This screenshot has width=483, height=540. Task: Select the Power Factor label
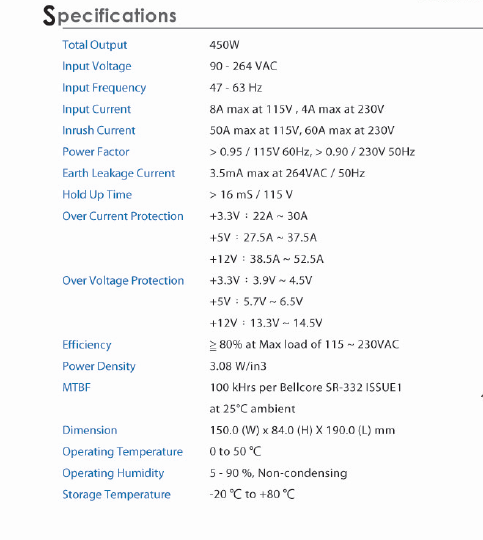click(x=96, y=152)
